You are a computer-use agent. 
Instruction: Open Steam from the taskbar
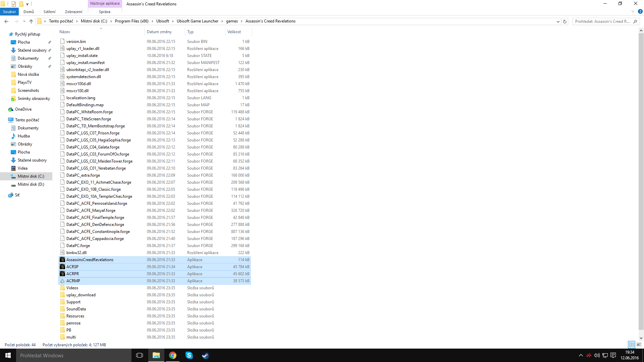pyautogui.click(x=205, y=355)
